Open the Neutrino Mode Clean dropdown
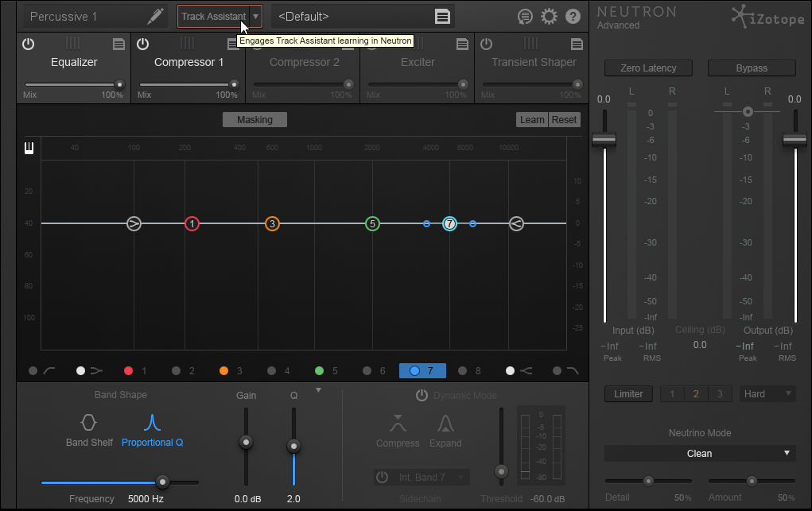 pos(700,454)
